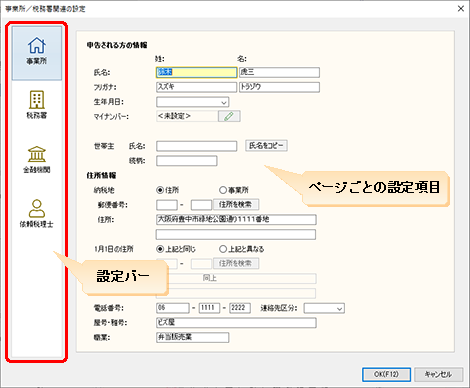Click the disabled 住所を検索 button for 1月1日の住所
This screenshot has height=388, width=470.
point(236,263)
